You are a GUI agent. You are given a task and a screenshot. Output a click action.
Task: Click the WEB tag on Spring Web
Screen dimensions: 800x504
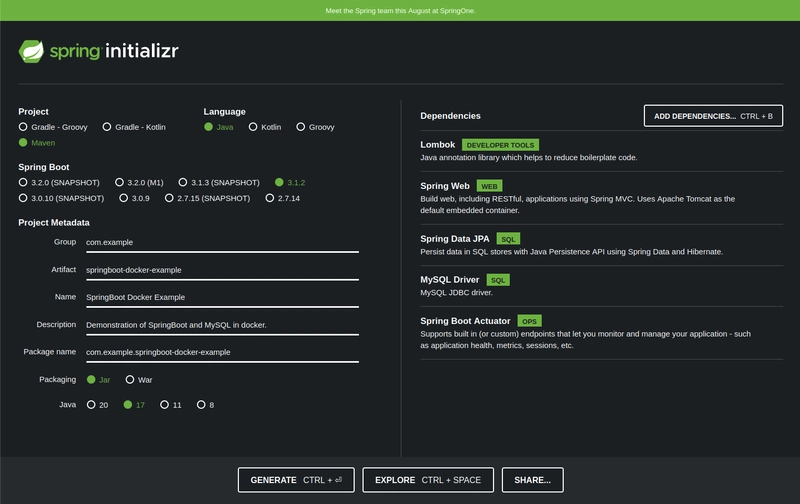click(x=489, y=186)
